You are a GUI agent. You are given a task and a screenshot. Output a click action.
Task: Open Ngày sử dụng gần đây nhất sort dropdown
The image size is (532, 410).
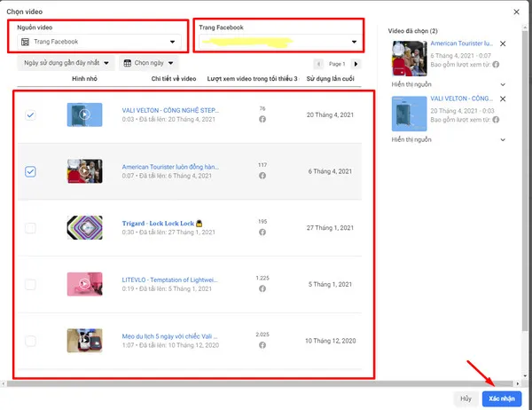click(x=67, y=63)
